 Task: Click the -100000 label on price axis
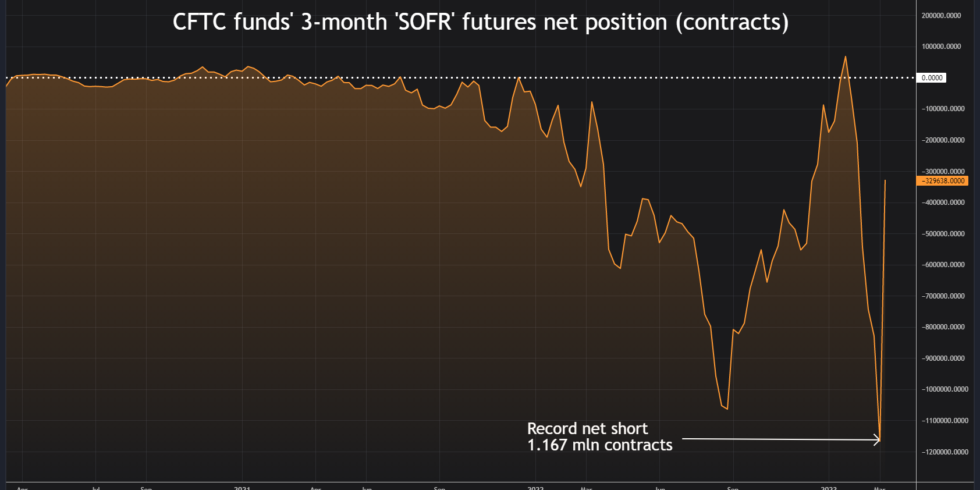(x=943, y=109)
